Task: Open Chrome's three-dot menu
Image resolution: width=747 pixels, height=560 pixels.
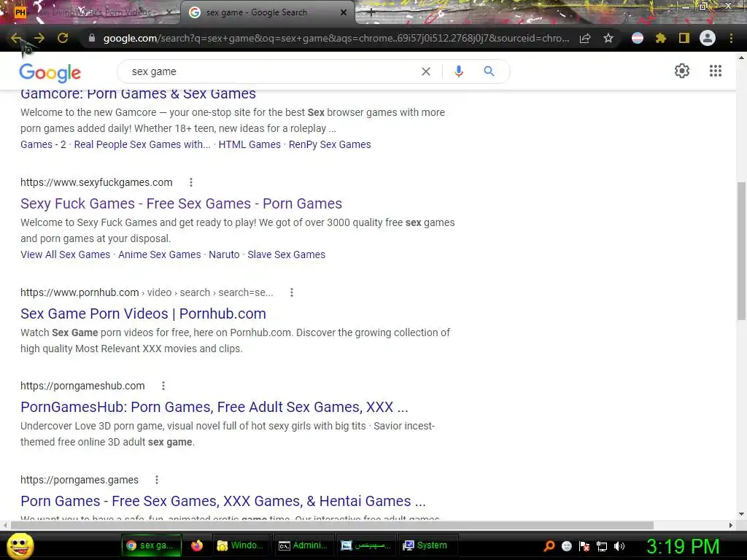Action: [731, 38]
